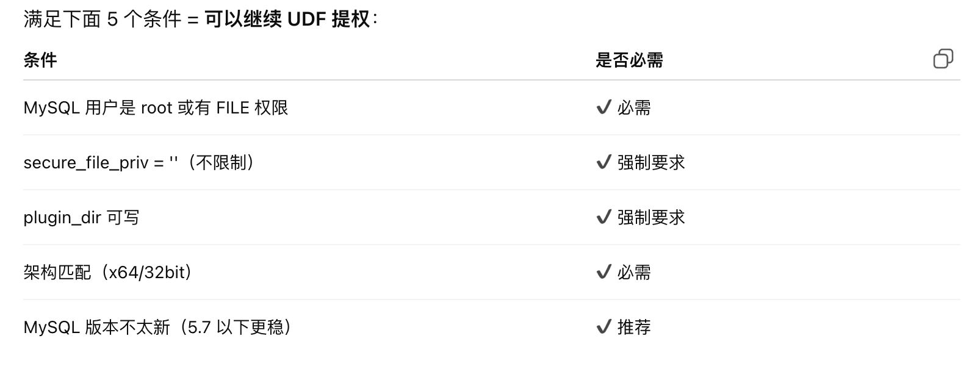
Task: Click checkmark in 架构匹配 row
Action: 603,273
